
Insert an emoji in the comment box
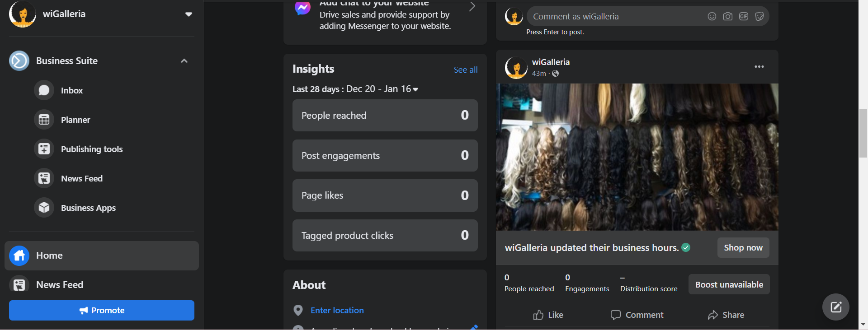[x=712, y=16]
